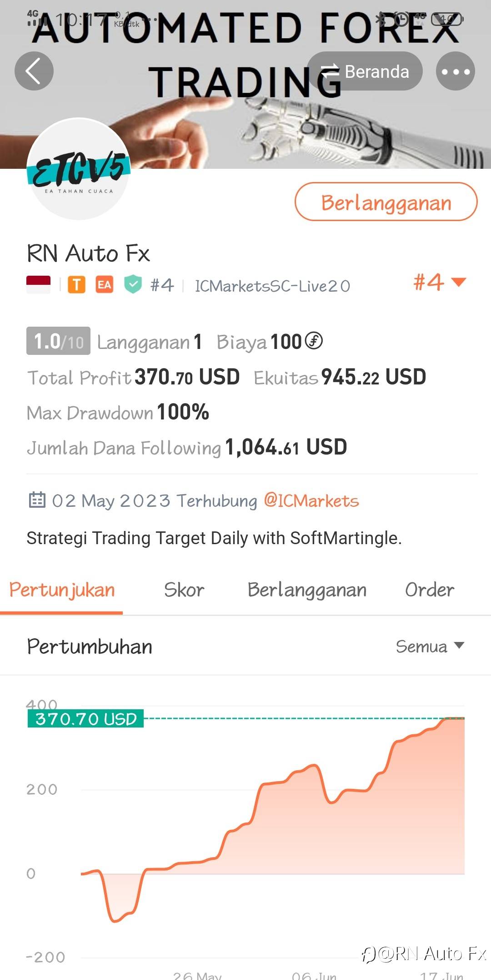Tap the calendar icon beside 02 May 2023
This screenshot has width=491, height=980.
(37, 500)
